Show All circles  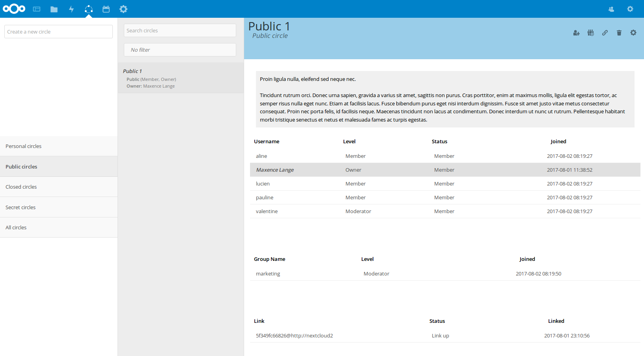59,227
